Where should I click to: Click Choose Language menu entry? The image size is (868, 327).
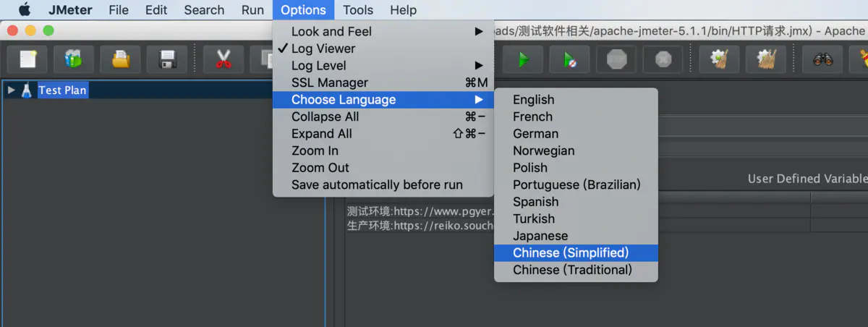click(x=383, y=100)
